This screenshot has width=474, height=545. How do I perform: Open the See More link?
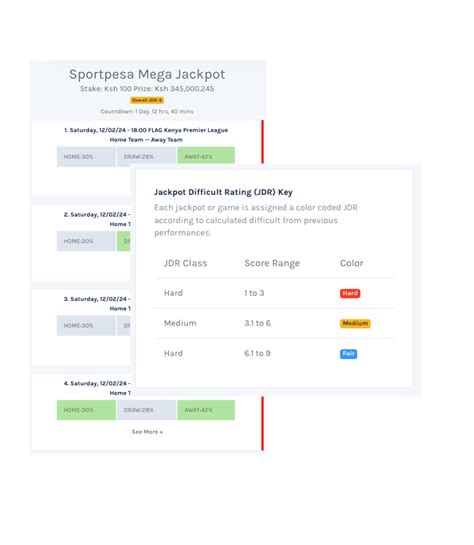click(147, 432)
